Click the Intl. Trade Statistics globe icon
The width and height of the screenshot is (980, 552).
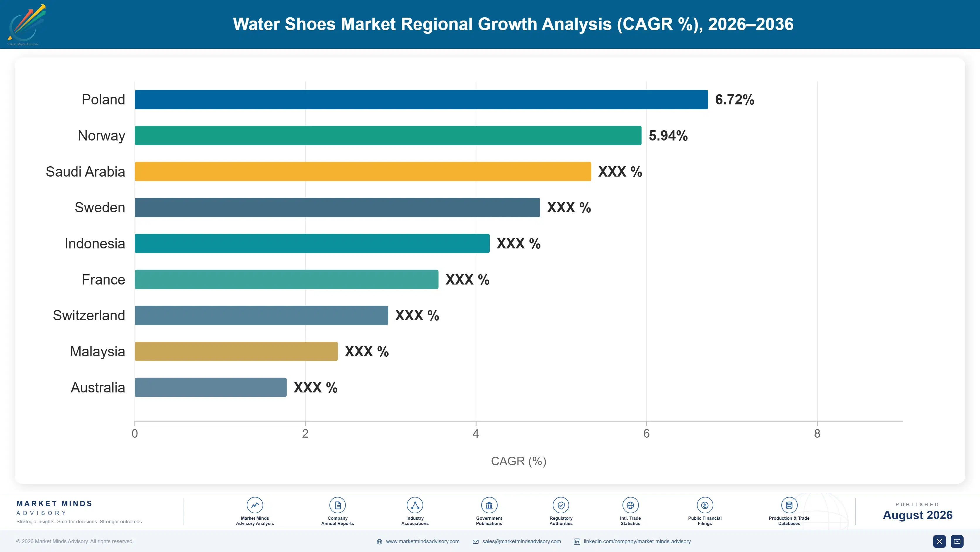(630, 505)
